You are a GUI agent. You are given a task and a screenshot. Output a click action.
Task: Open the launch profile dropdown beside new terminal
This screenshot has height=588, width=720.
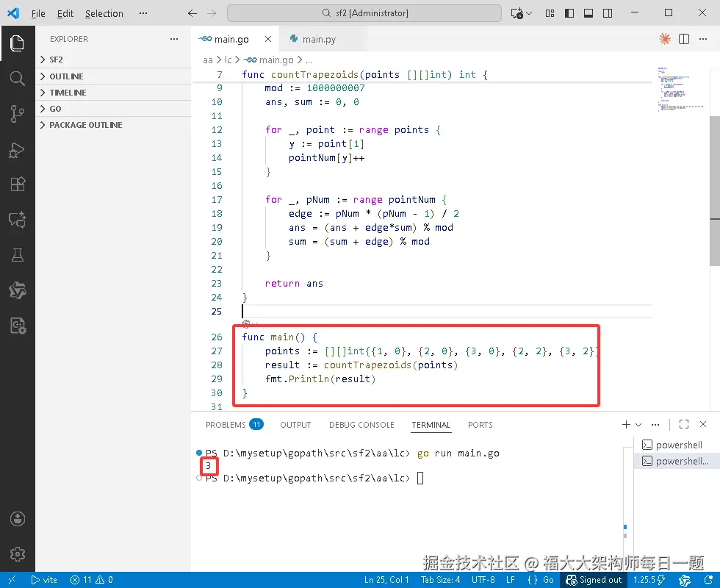(x=638, y=425)
